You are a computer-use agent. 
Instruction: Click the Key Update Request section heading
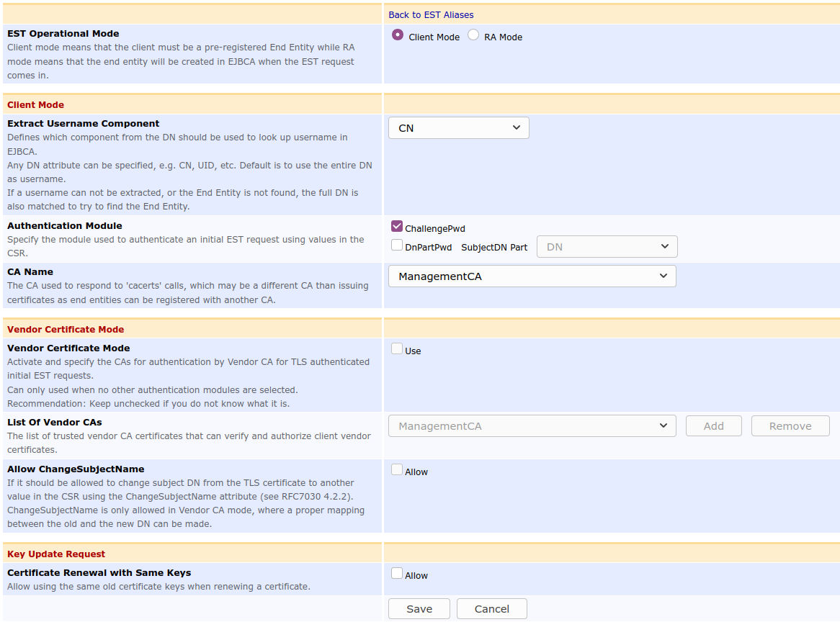[x=56, y=554]
